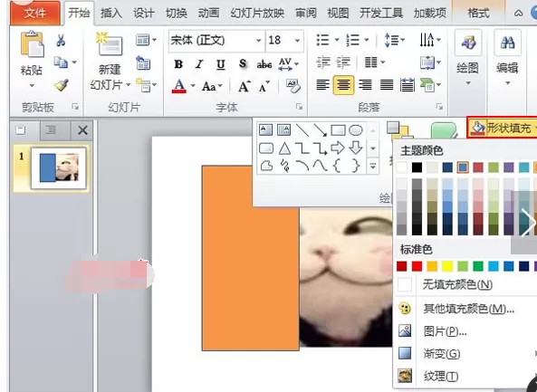537x392 pixels.
Task: Click the slide Reset icon
Action: (143, 62)
